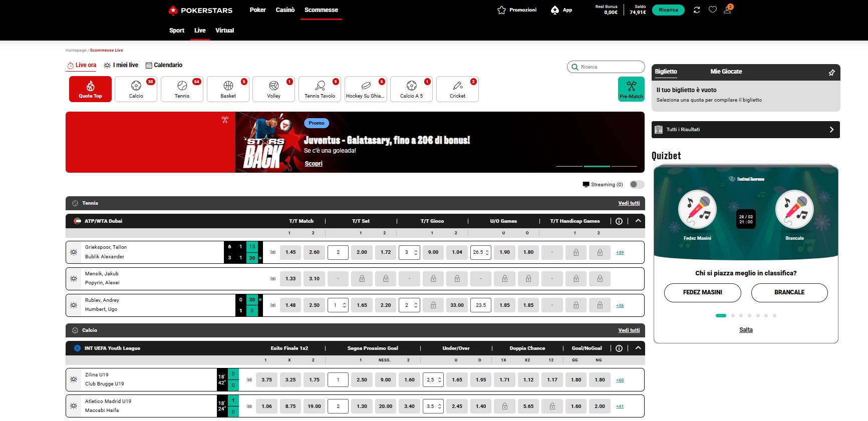The image size is (868, 421).
Task: Open user account profile icon
Action: click(727, 10)
